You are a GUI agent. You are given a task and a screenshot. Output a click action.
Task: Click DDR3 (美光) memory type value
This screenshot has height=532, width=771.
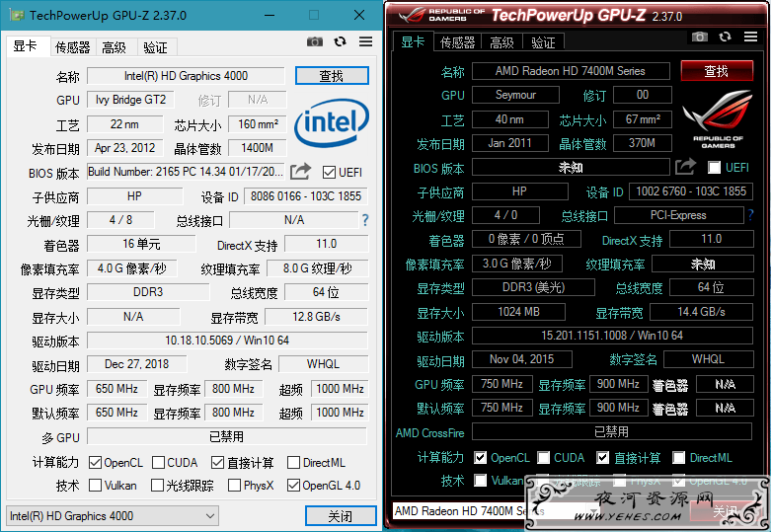pos(533,287)
